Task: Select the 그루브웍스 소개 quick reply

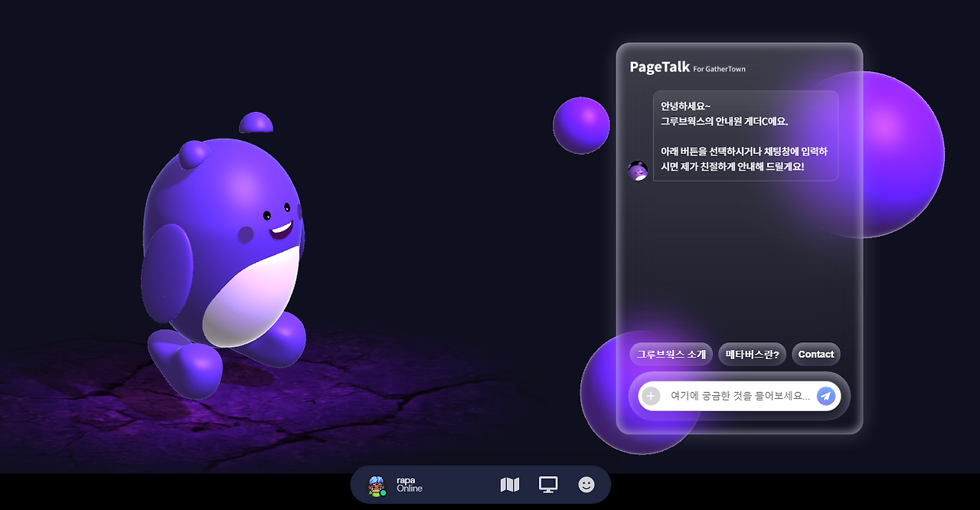Action: click(671, 355)
